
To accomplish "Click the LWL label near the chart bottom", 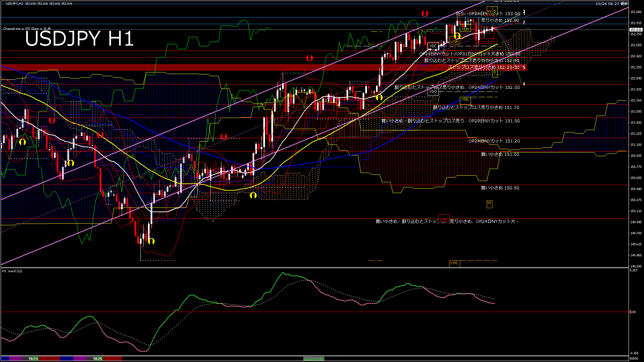I will [454, 263].
